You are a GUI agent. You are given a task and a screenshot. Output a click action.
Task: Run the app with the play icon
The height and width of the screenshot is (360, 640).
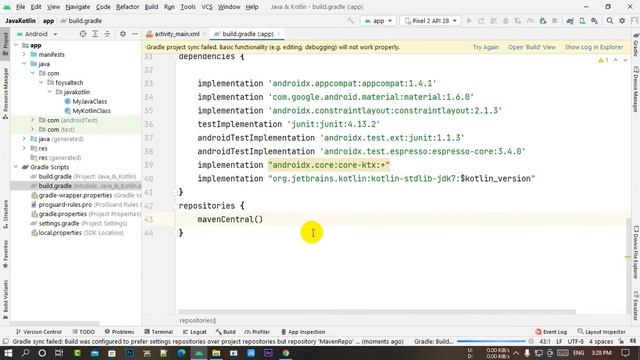(x=469, y=21)
